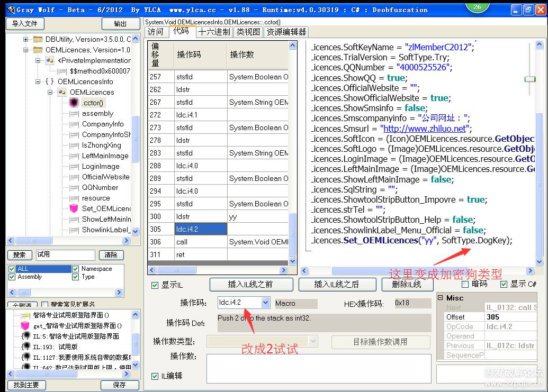Click the pink get_ method icon in results

(x=25, y=326)
